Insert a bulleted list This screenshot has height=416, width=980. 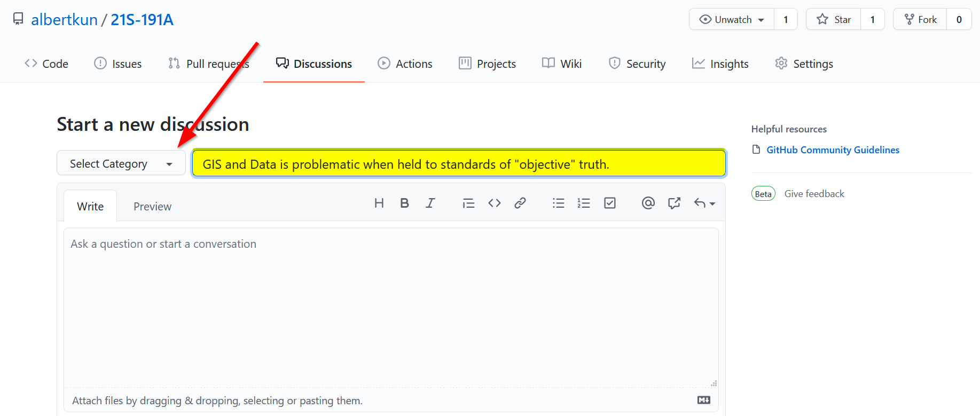pyautogui.click(x=559, y=203)
